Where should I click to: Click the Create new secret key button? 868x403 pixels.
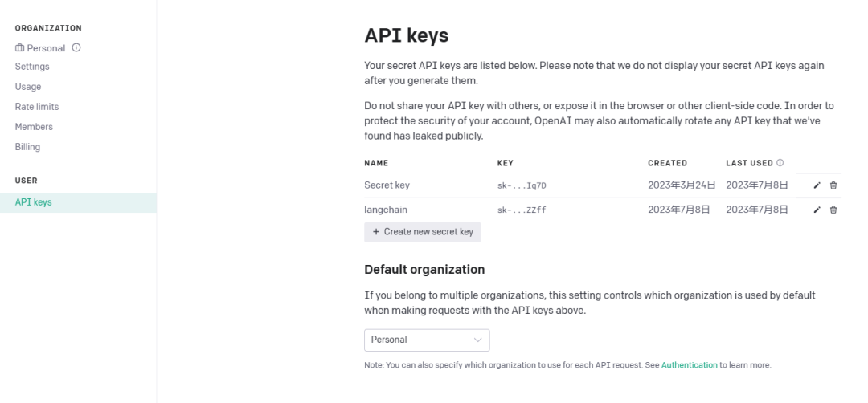click(423, 232)
